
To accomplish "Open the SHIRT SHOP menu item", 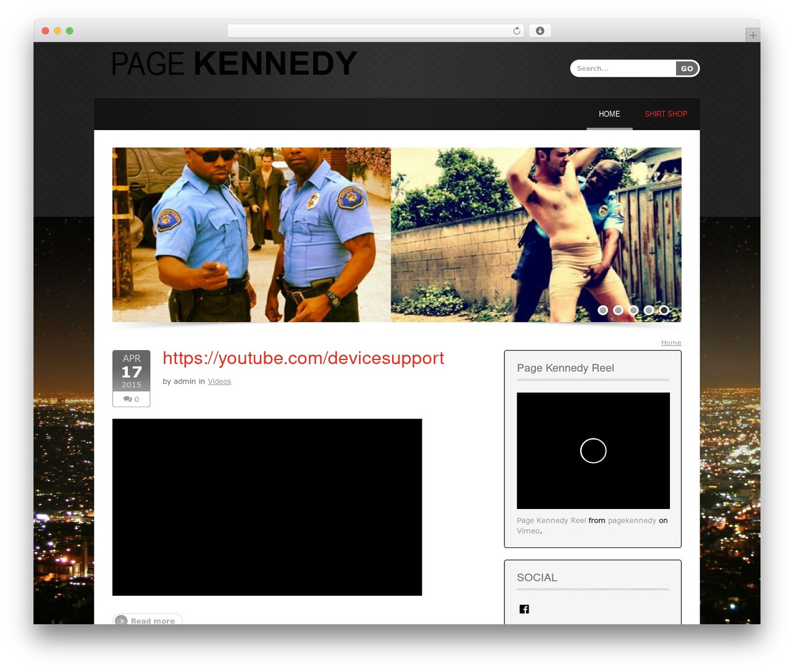I will pos(666,114).
